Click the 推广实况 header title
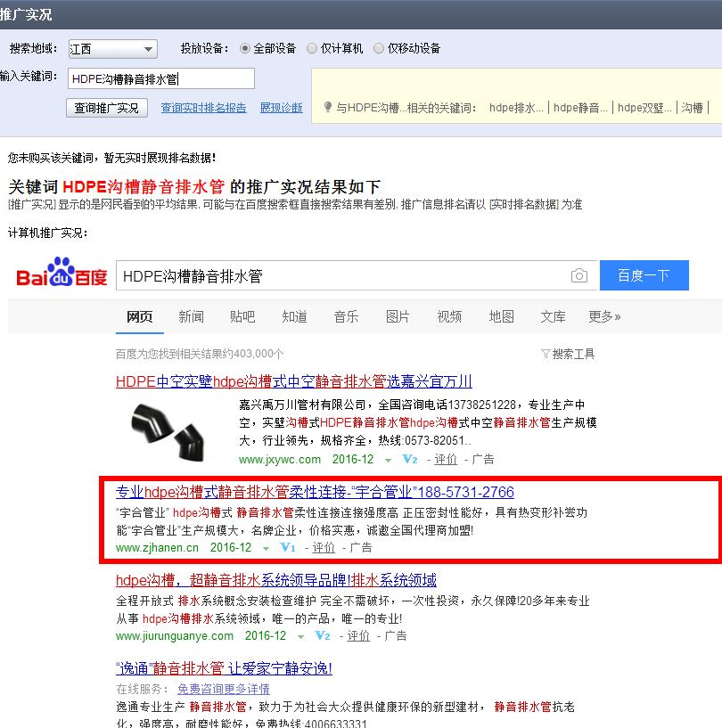 [x=26, y=14]
